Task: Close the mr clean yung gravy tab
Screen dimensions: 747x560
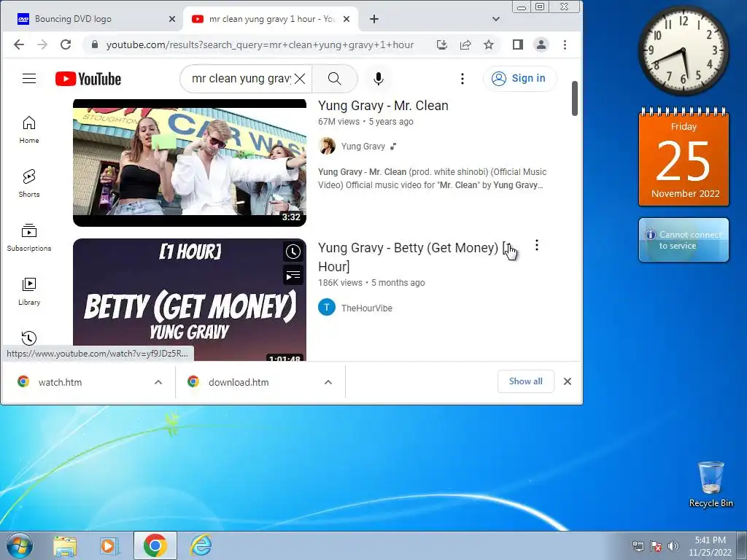Action: (x=347, y=19)
